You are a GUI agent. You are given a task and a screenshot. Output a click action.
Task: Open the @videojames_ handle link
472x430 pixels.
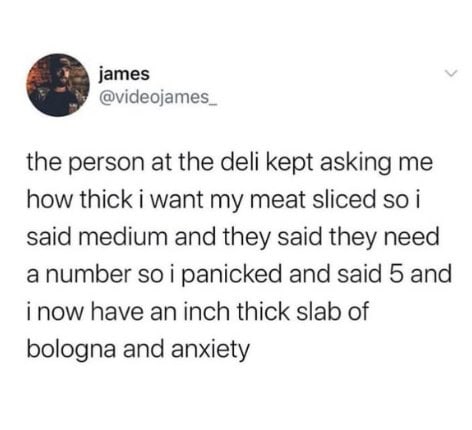[157, 97]
